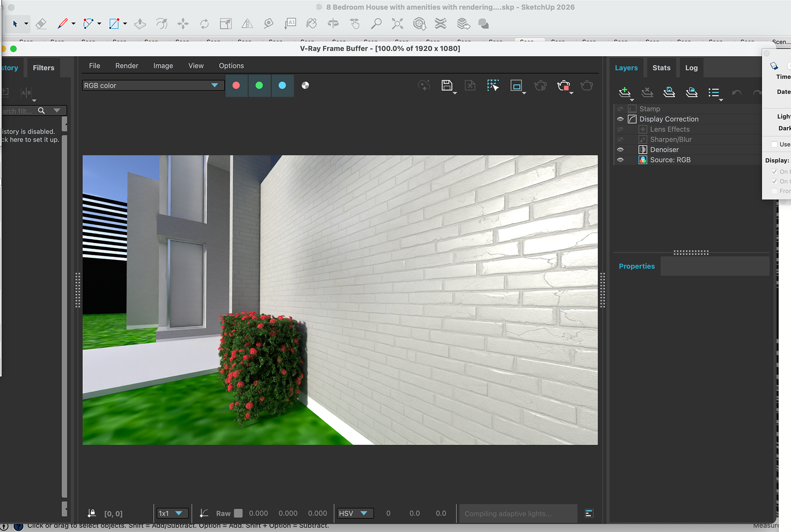Screen dimensions: 791x532
Task: Click the save image floppy disk icon
Action: [x=447, y=86]
